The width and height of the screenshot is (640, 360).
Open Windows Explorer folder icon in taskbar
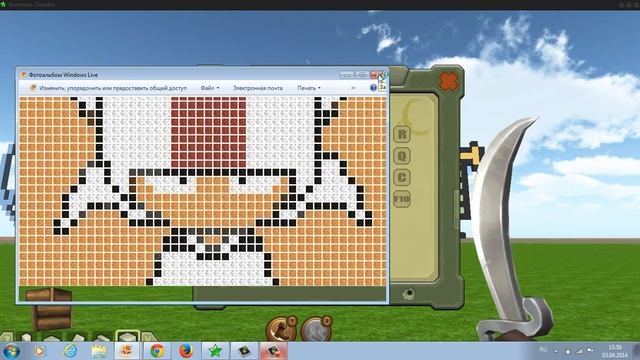(x=99, y=351)
